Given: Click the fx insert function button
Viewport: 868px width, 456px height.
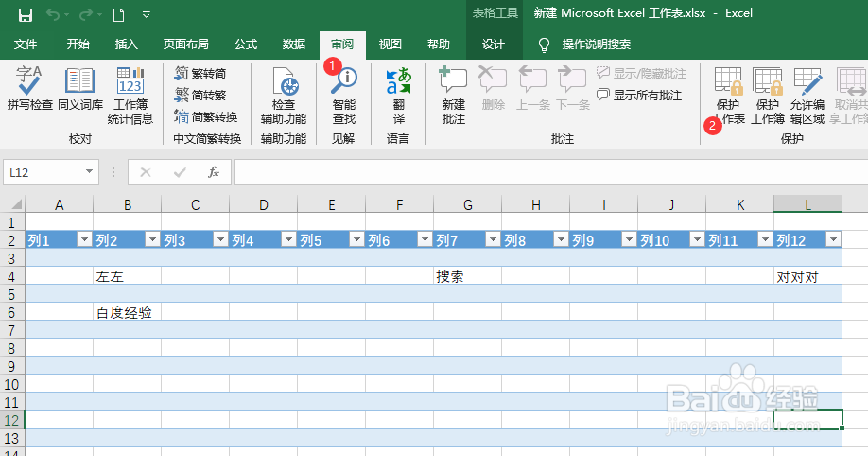Looking at the screenshot, I should tap(214, 172).
